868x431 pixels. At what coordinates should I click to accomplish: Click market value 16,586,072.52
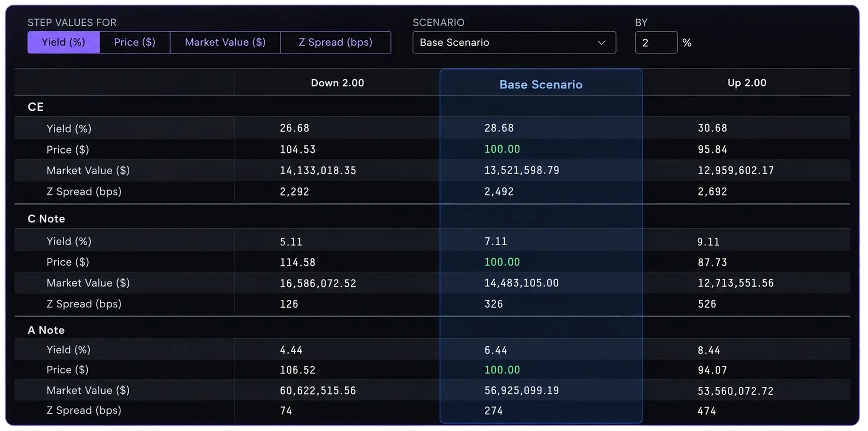(x=318, y=284)
